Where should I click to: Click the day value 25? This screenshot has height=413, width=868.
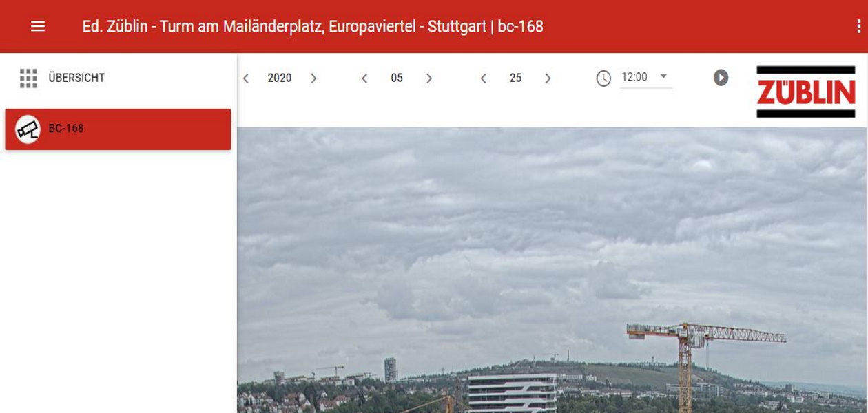(x=515, y=78)
